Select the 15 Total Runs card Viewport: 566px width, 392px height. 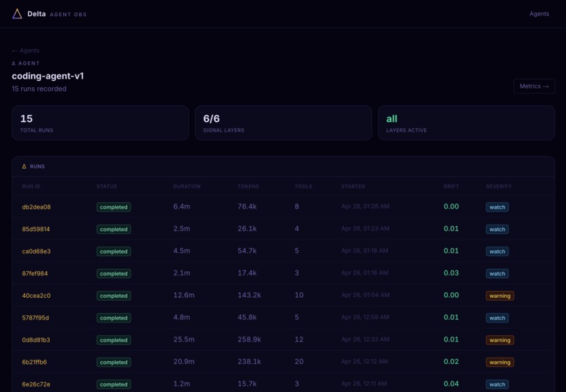[100, 123]
